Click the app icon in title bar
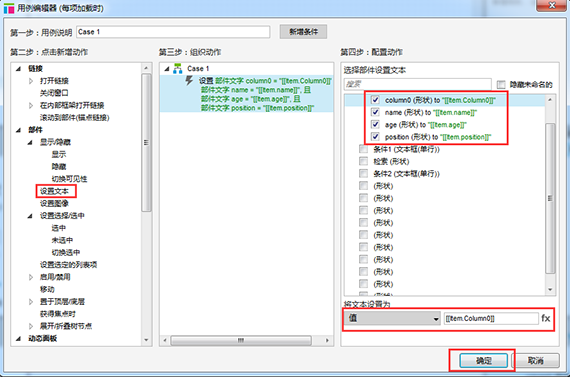Screen dimensions: 570x377 [x=9, y=8]
